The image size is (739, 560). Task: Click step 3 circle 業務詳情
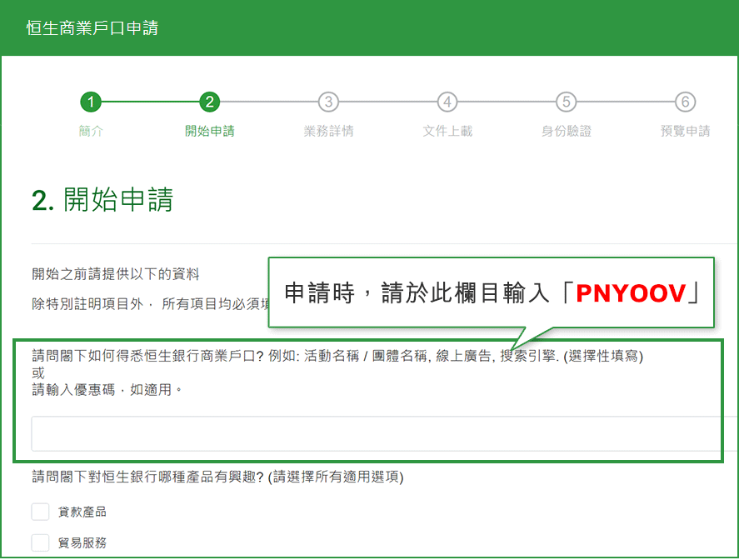328,102
